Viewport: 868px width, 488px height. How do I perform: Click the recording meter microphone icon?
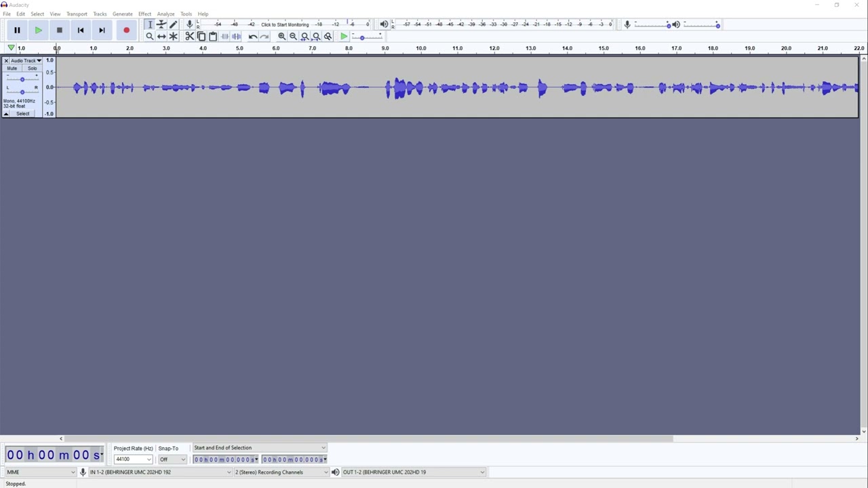[190, 24]
